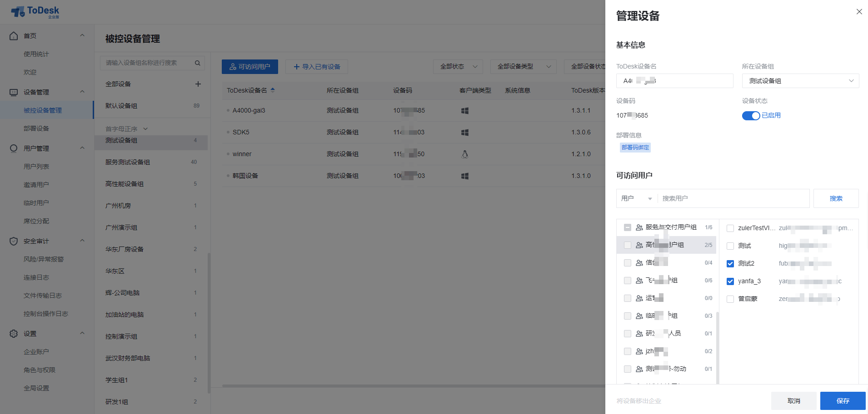The height and width of the screenshot is (414, 868).
Task: Click the 搜索用户 input field
Action: [733, 198]
